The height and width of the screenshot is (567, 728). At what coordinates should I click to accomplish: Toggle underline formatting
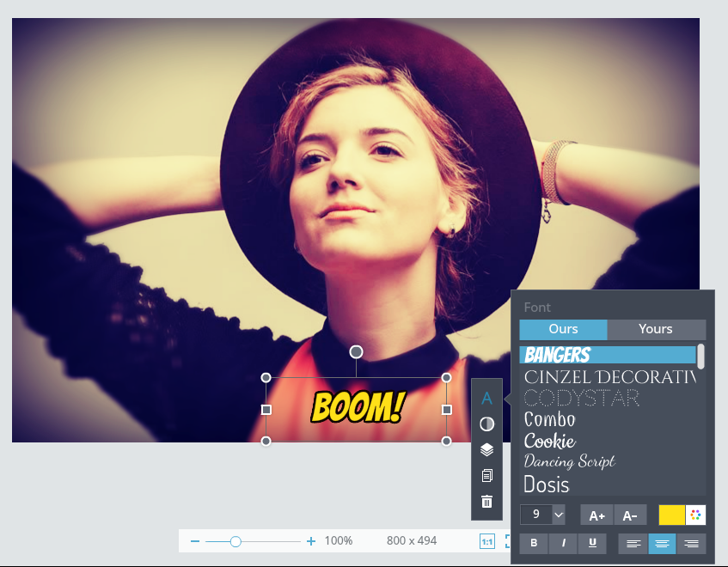[592, 543]
